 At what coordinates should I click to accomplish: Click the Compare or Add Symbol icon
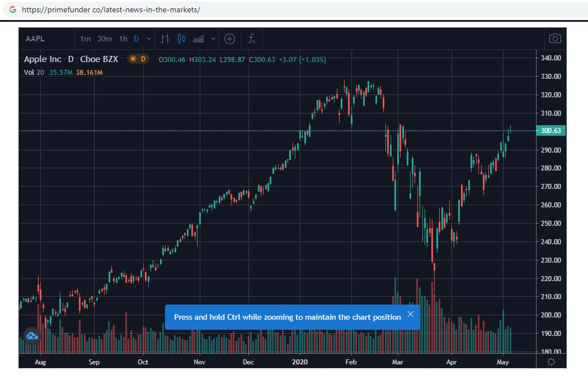[229, 39]
